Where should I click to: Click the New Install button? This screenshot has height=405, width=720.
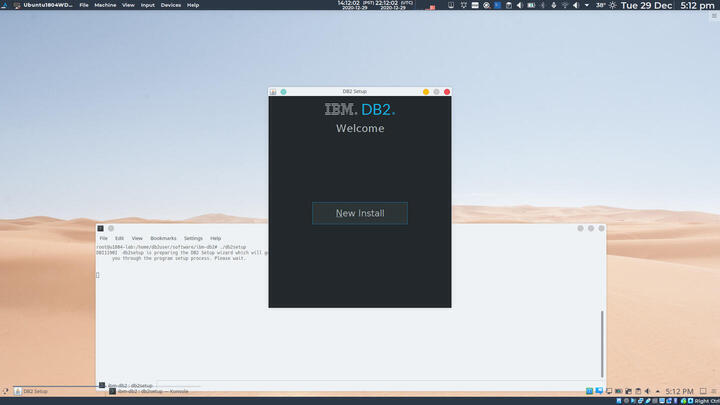(x=360, y=213)
